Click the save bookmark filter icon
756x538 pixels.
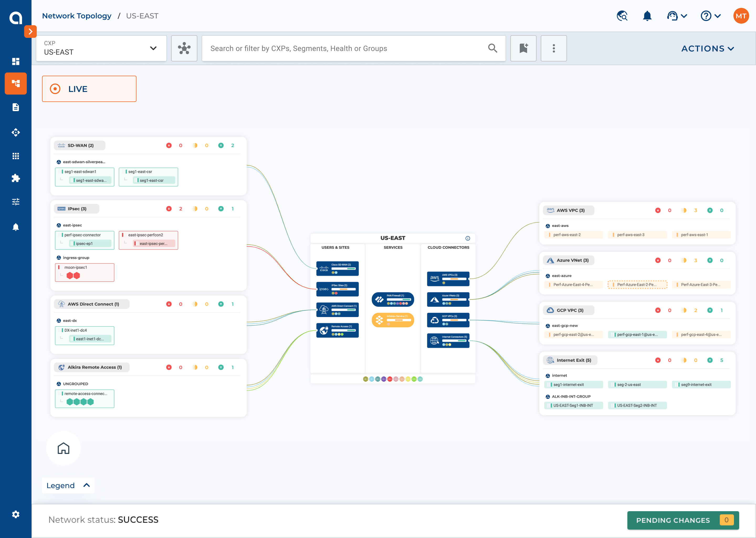pyautogui.click(x=523, y=48)
